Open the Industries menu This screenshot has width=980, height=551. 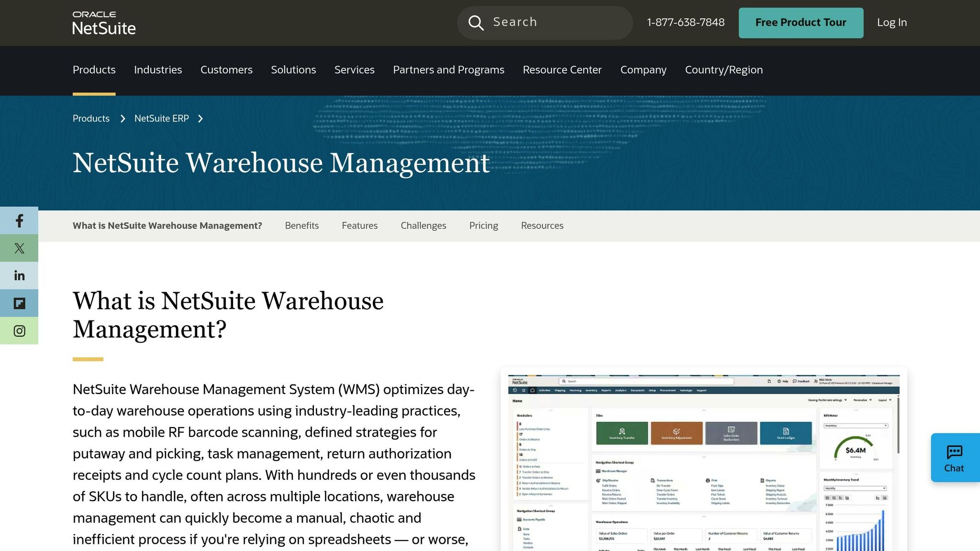[158, 70]
